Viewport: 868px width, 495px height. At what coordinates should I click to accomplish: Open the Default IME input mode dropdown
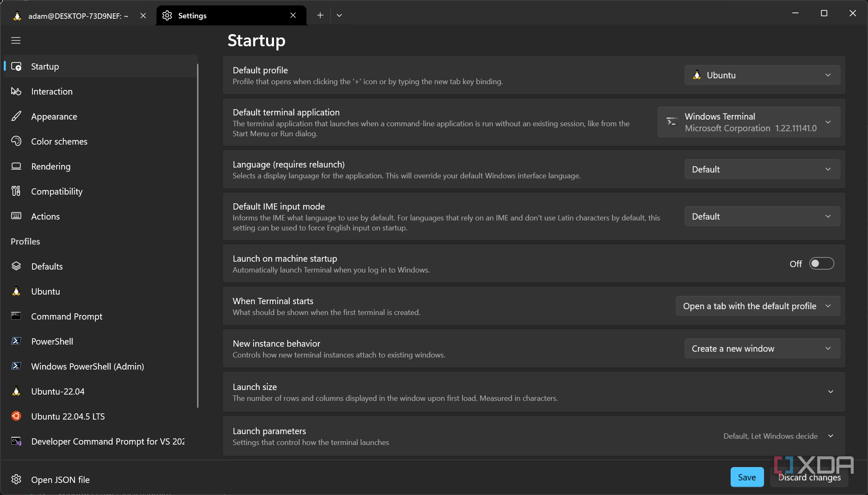tap(762, 217)
